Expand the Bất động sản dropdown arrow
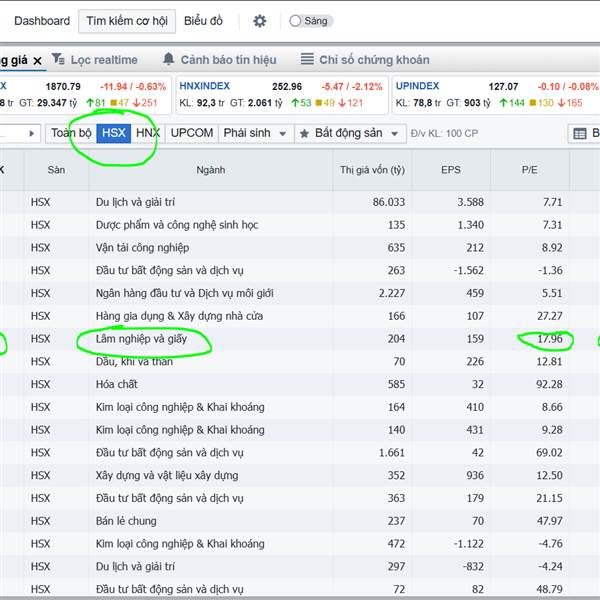 (394, 133)
